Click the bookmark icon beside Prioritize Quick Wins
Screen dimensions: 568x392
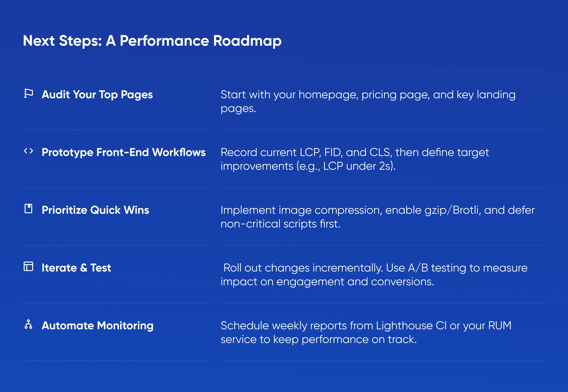(29, 209)
